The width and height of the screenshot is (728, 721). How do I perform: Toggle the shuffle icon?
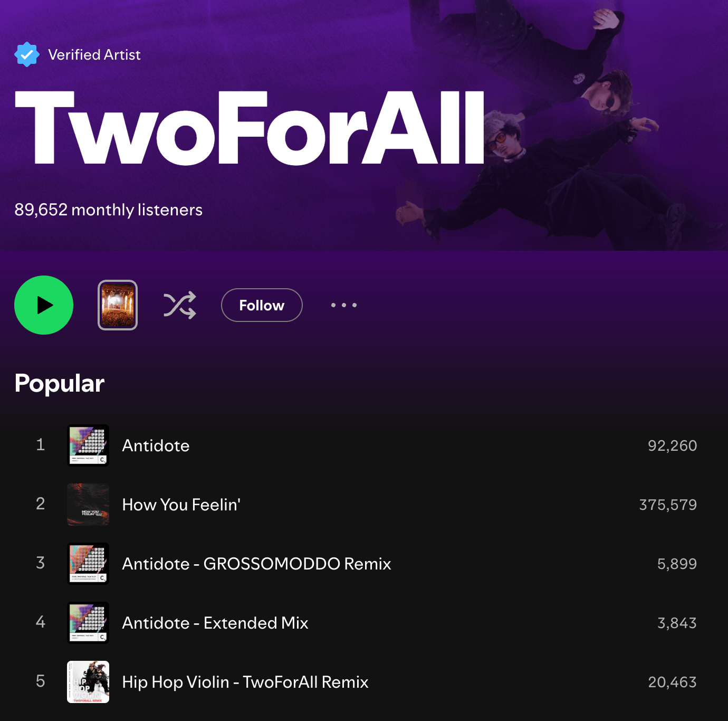(179, 305)
